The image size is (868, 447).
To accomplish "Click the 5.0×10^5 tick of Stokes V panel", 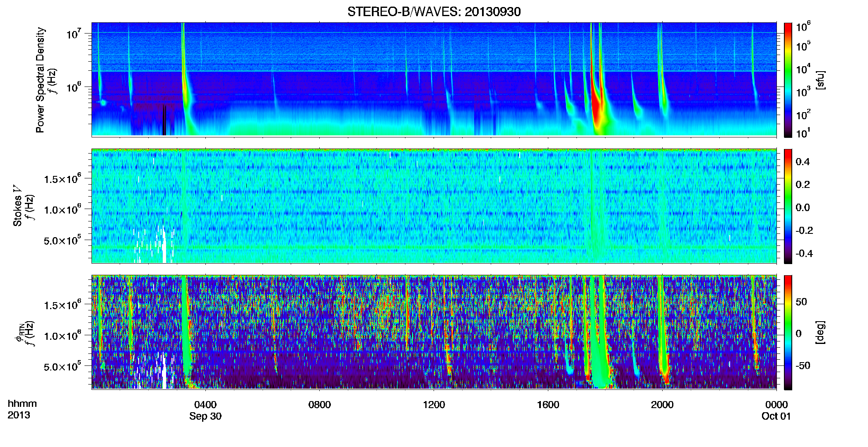I will pos(63,240).
